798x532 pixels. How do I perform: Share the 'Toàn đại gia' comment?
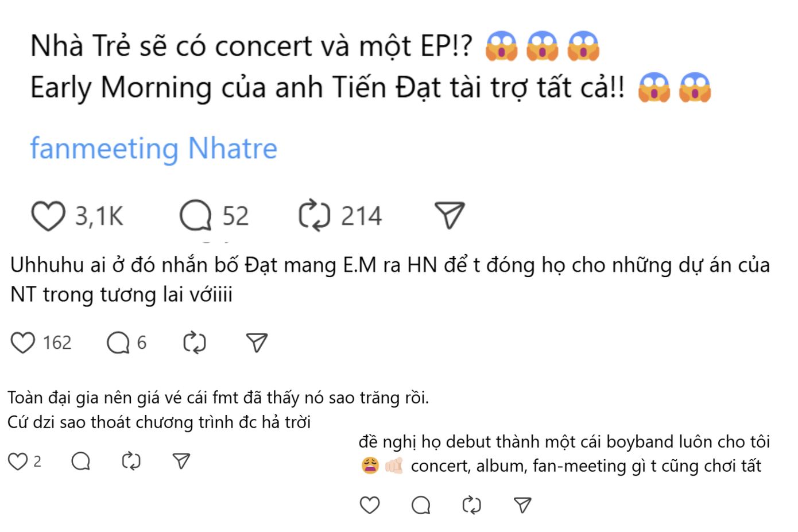coord(181,461)
